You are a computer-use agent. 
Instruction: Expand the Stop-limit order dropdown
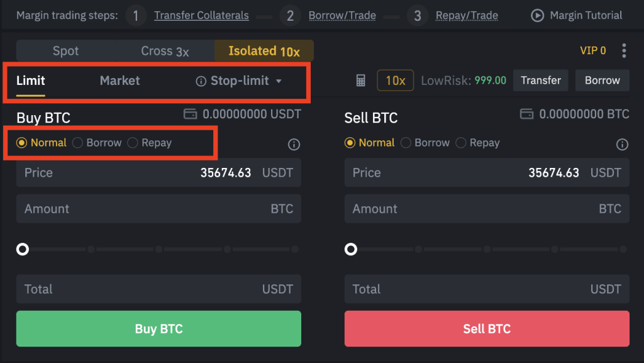(x=279, y=81)
